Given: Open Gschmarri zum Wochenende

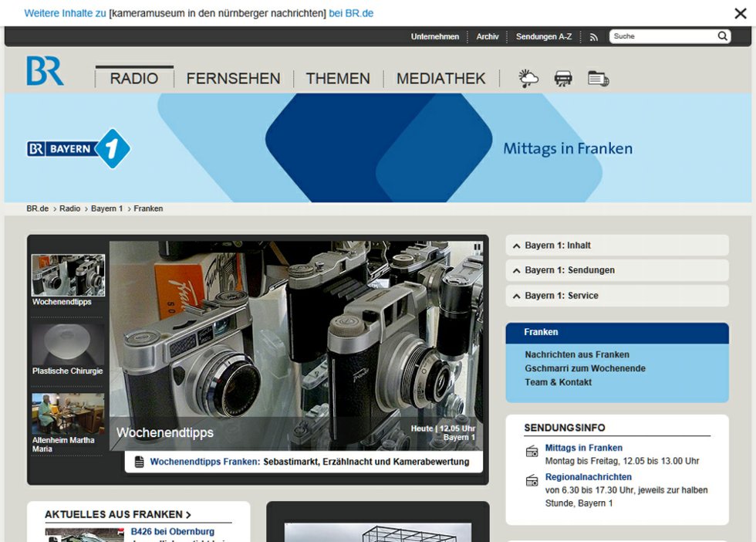Looking at the screenshot, I should tap(586, 369).
